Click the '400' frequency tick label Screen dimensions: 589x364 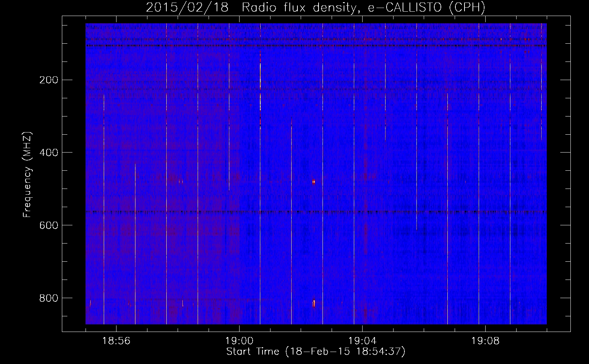coord(48,153)
